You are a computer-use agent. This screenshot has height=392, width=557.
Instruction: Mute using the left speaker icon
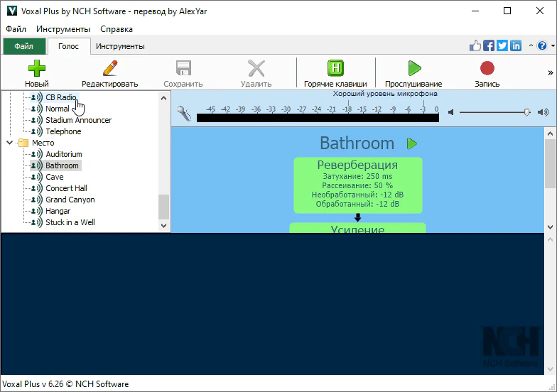click(450, 112)
